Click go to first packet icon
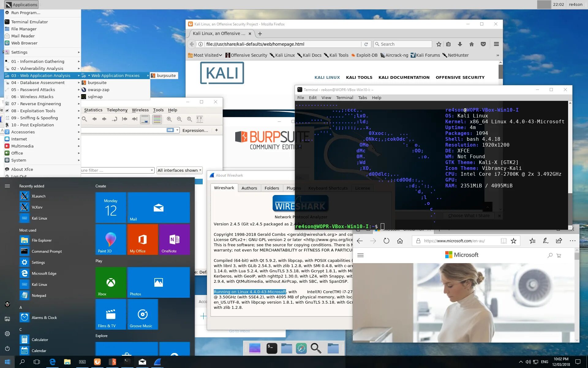588x368 pixels. [x=124, y=119]
